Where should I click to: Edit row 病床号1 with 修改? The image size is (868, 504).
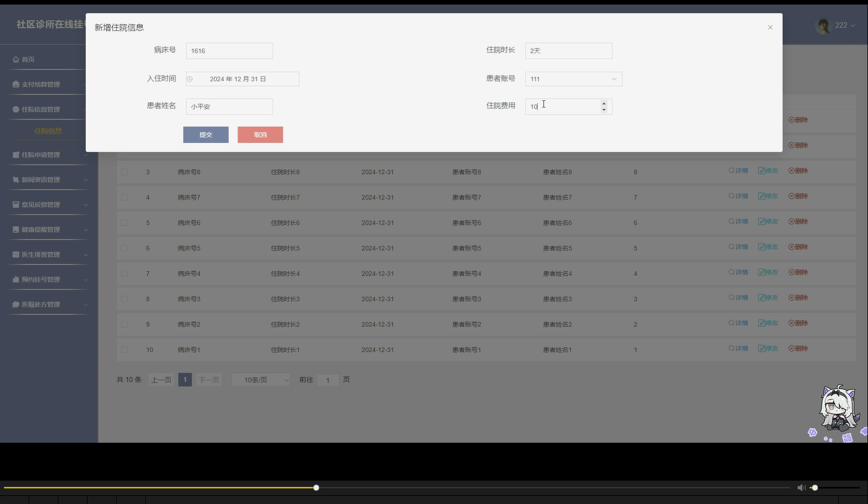(768, 348)
